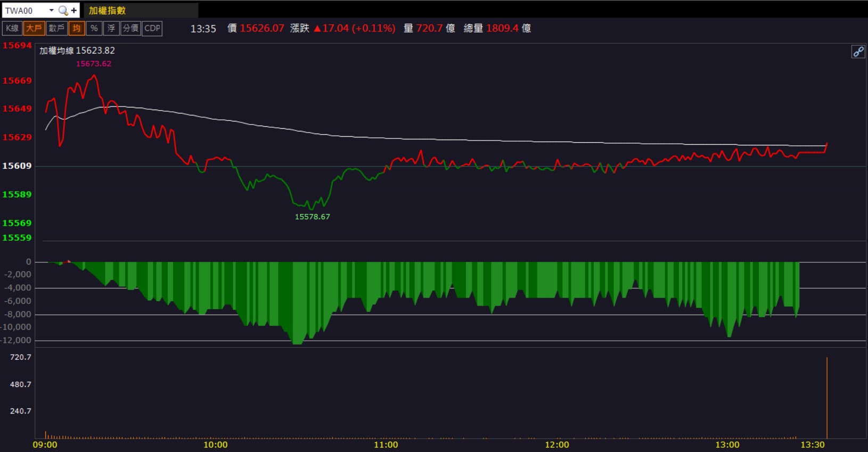
Task: Click the CDP button
Action: 152,28
